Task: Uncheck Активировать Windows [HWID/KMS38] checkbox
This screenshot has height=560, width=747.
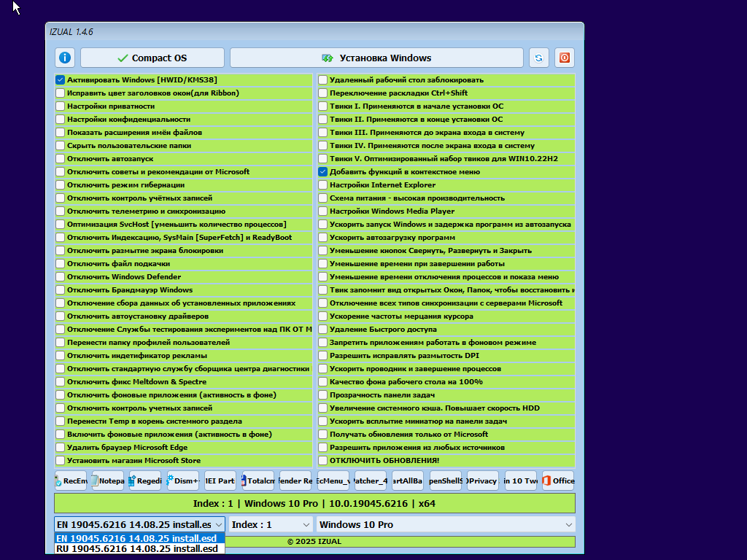Action: click(60, 80)
